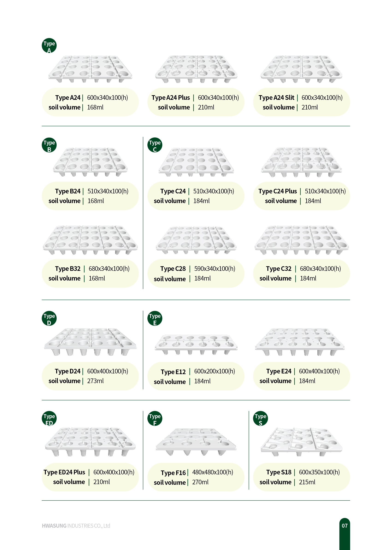The image size is (392, 550).
Task: Click the Type A24 Plus tray image
Action: coord(196,69)
